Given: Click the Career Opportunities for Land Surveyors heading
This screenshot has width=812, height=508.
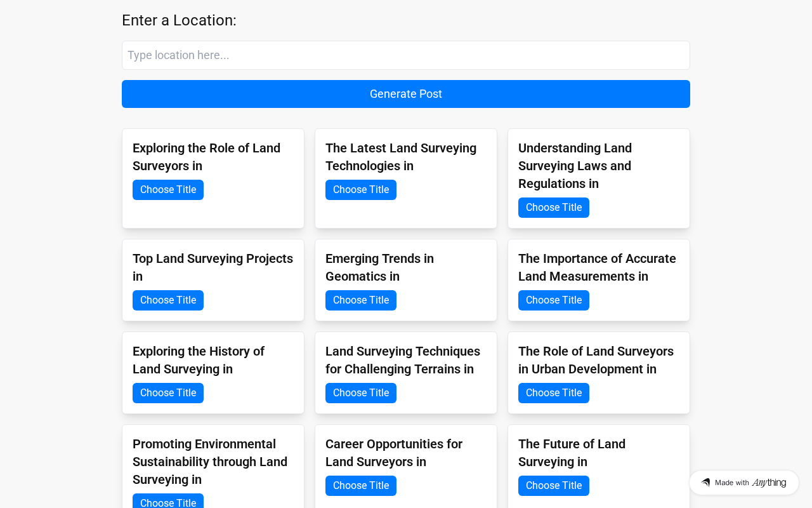Looking at the screenshot, I should point(394,453).
